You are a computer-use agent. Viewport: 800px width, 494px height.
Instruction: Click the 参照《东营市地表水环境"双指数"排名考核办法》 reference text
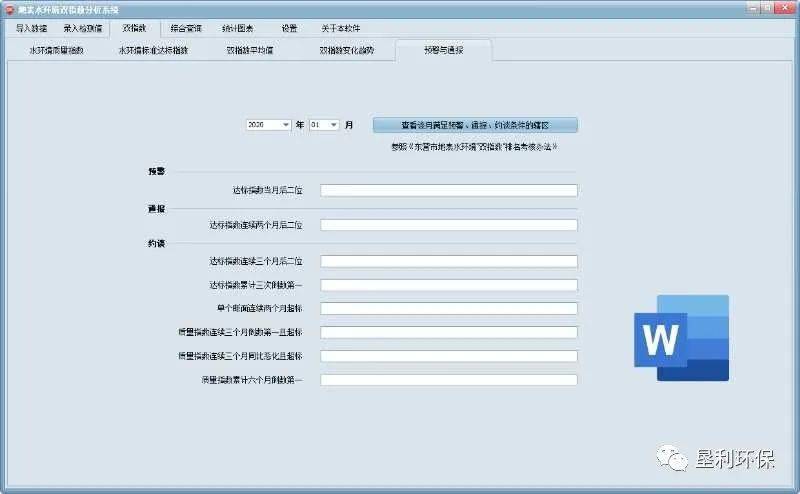(474, 147)
